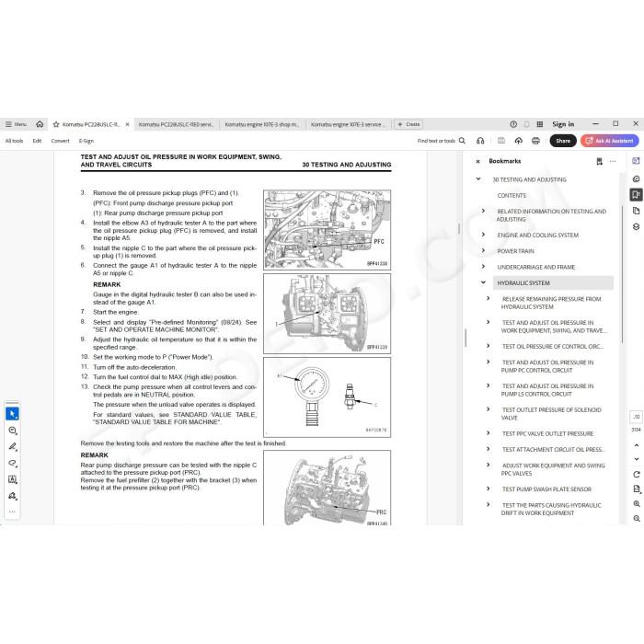Click the upload to cloud icon
Screen dimensions: 644x644
coord(518,141)
